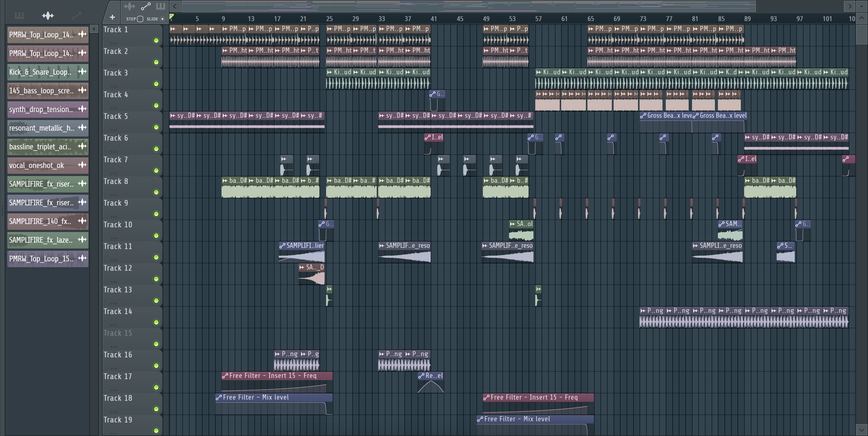
Task: Select audio clip focus icon above the tracks
Action: 129,6
